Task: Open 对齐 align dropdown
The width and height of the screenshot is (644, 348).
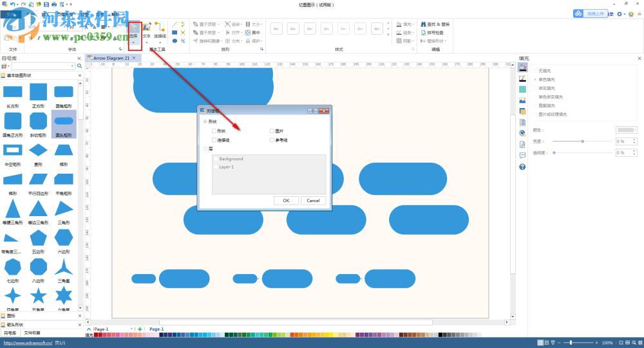Action: click(x=233, y=32)
